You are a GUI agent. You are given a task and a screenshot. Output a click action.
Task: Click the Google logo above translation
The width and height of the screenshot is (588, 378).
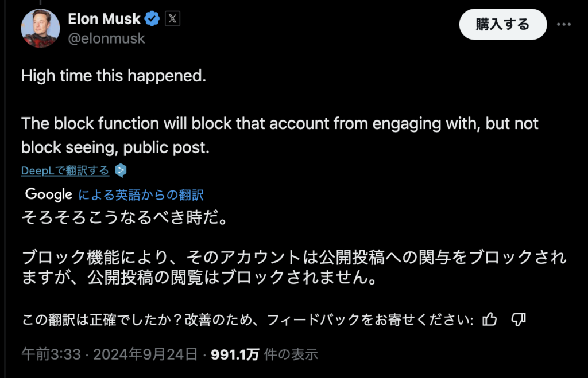point(49,194)
